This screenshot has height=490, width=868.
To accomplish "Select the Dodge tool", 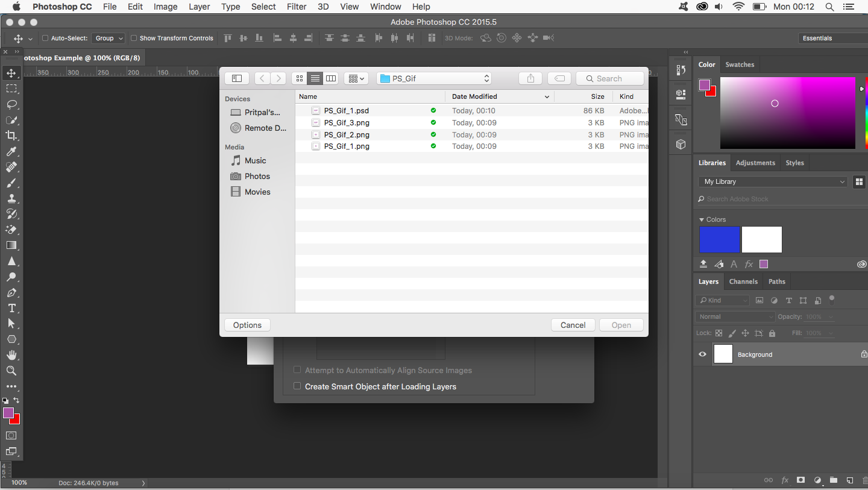I will [x=11, y=277].
